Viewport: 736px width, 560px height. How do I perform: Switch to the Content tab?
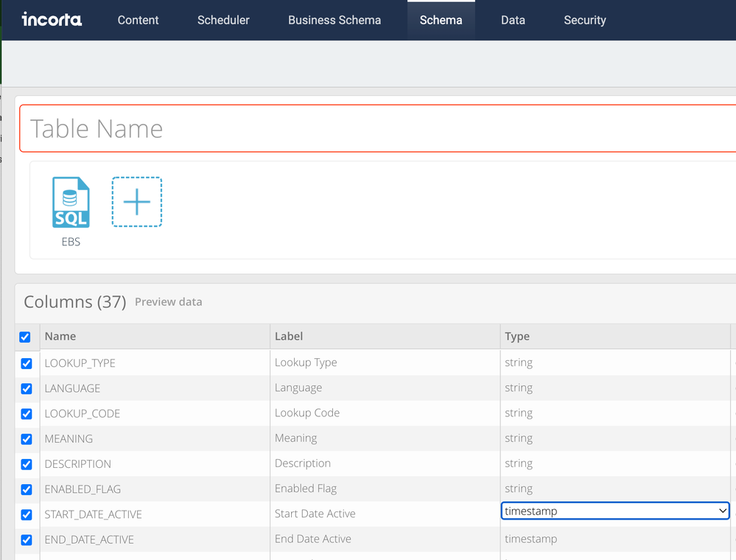point(138,20)
